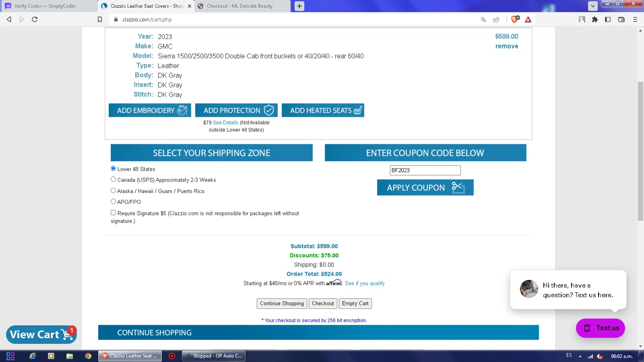Click the volume speaker tray icon
Viewport: 644px width, 362px height.
point(600,356)
